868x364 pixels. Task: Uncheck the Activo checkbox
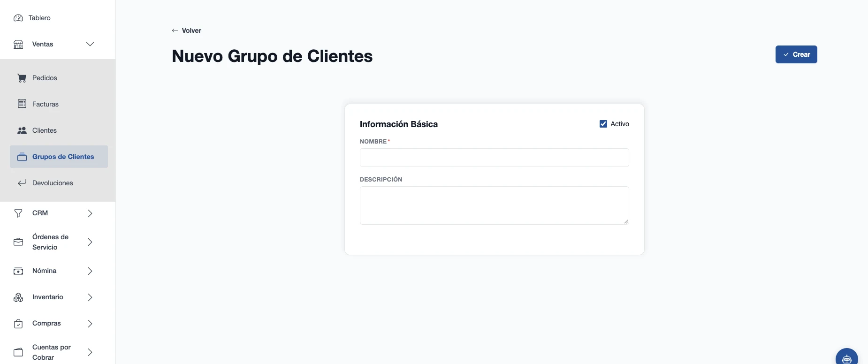point(603,124)
